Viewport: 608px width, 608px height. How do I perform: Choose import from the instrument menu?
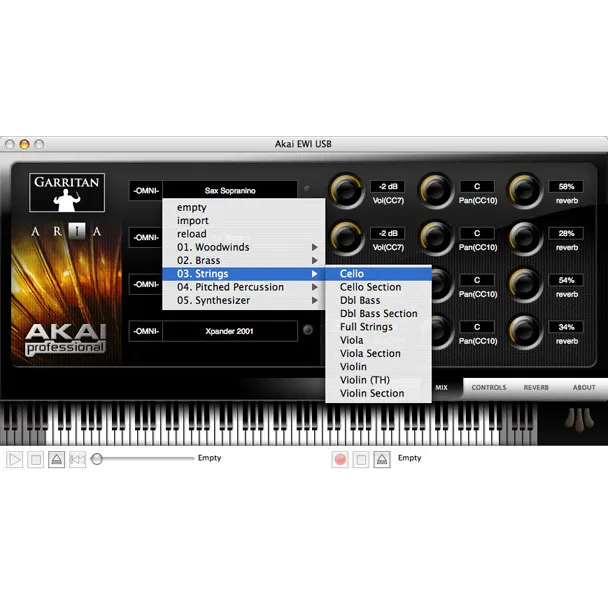tap(244, 221)
